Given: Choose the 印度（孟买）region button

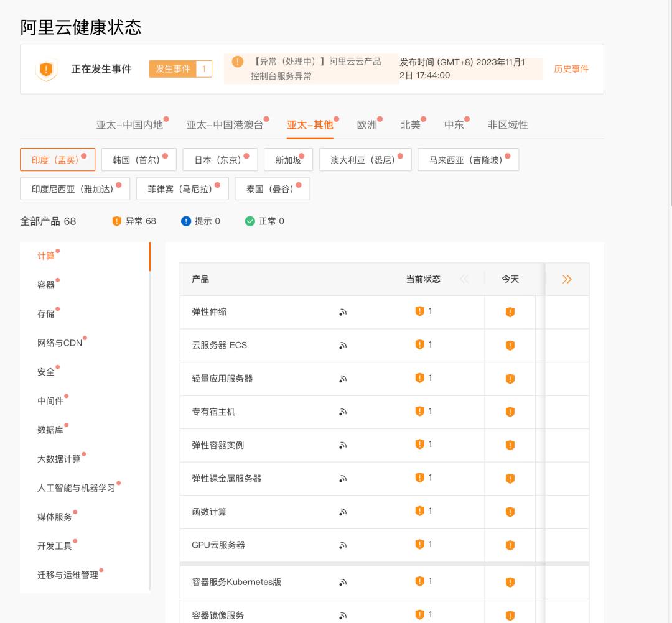Looking at the screenshot, I should (57, 160).
